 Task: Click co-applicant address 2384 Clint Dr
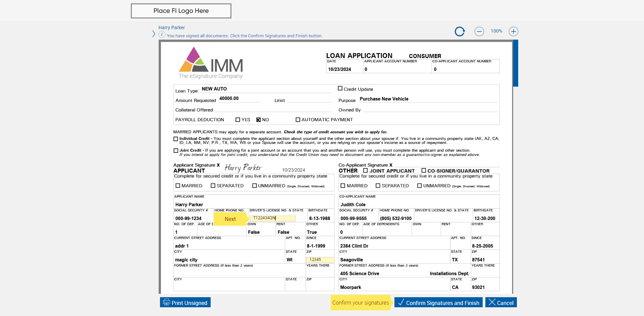coord(354,246)
